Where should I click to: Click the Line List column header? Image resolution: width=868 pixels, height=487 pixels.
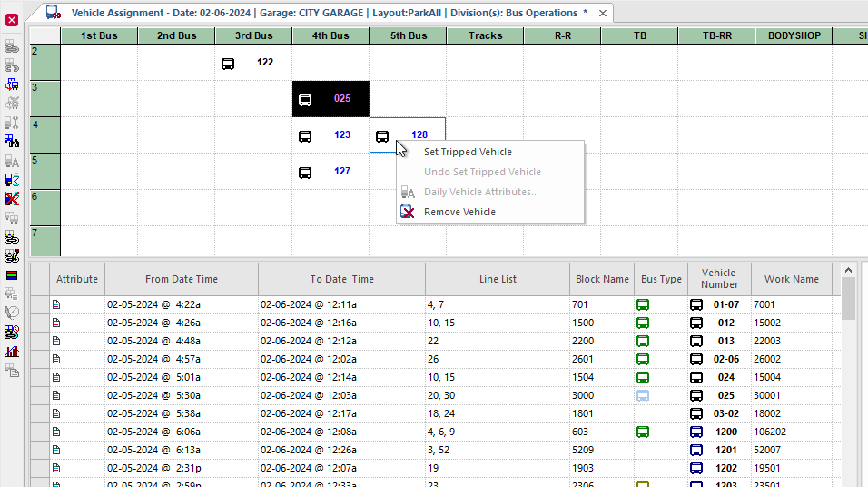pyautogui.click(x=498, y=279)
